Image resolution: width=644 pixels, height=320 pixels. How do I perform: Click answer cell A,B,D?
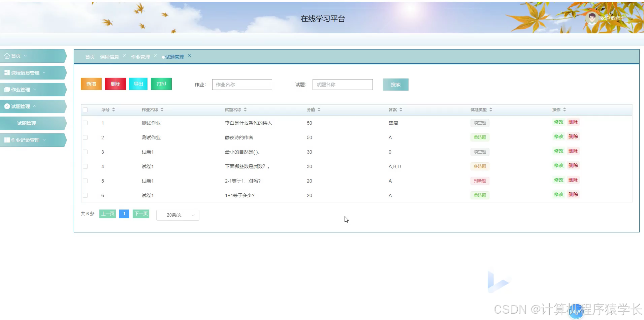pyautogui.click(x=395, y=166)
